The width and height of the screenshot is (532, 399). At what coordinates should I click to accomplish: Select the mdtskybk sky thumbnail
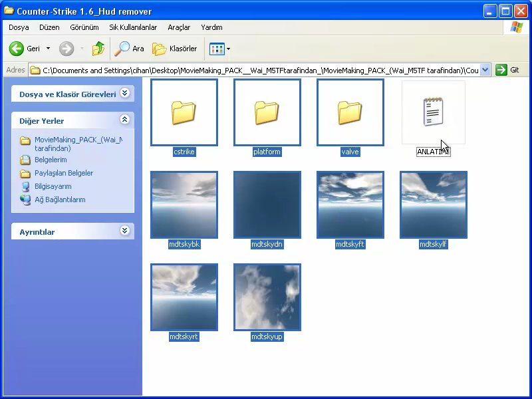coord(184,205)
